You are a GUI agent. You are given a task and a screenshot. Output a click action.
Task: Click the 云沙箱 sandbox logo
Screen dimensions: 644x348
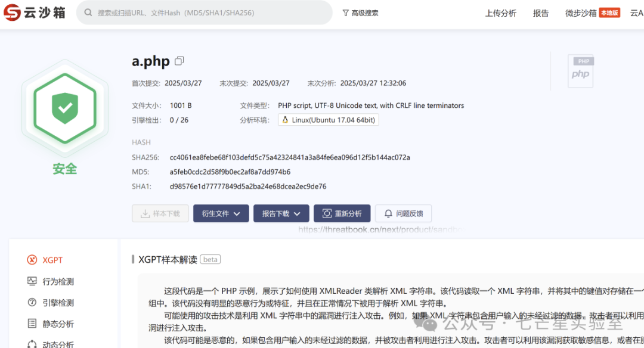click(x=33, y=13)
